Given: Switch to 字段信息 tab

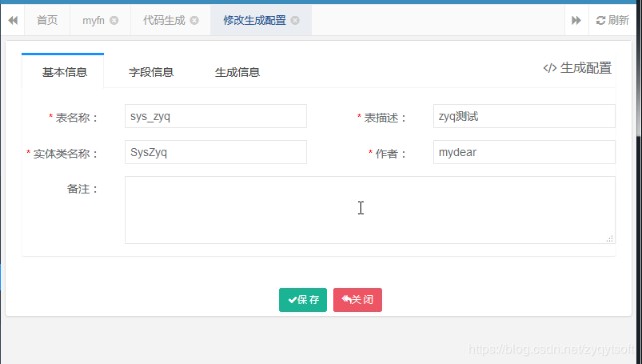Looking at the screenshot, I should [x=151, y=72].
